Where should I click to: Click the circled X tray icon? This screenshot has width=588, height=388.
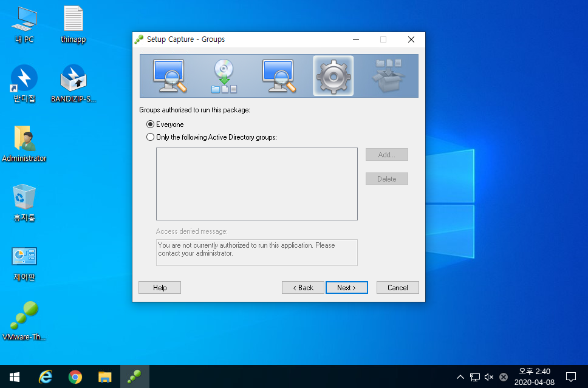504,376
